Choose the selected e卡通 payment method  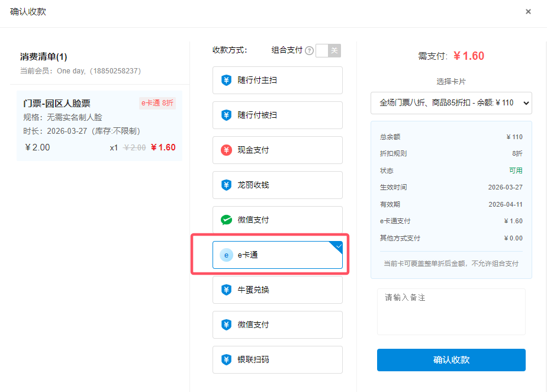(277, 255)
